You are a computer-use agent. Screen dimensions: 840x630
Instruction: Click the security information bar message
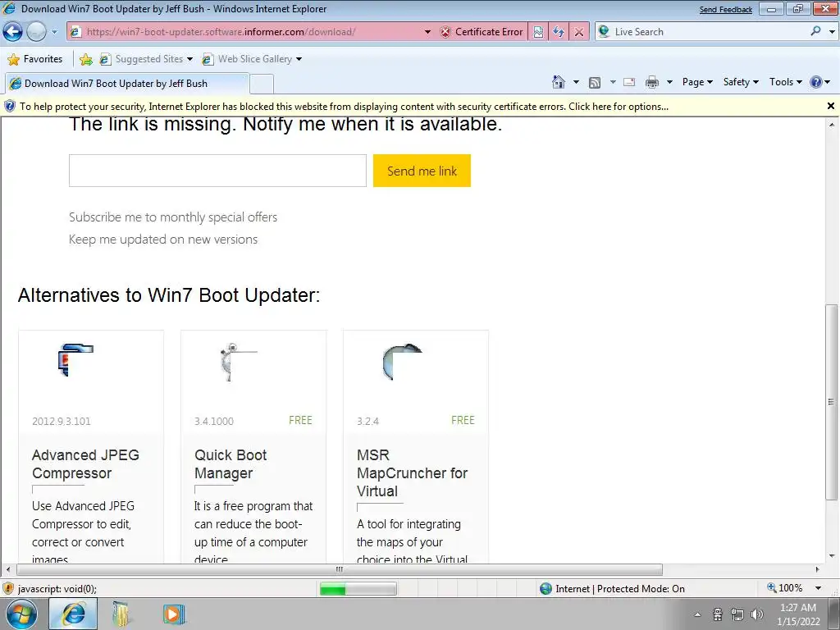coord(344,106)
